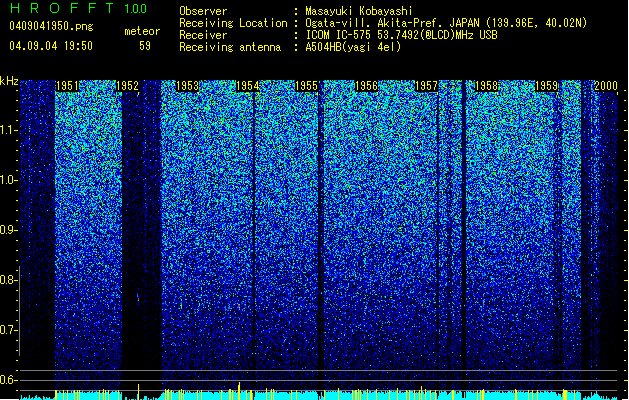Click the red meteor echo before the 1954 band
Viewport: 629px width, 400px height.
click(239, 307)
